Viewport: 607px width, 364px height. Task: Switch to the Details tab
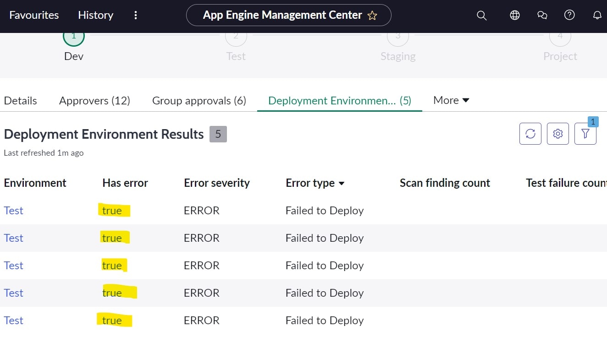pos(20,100)
